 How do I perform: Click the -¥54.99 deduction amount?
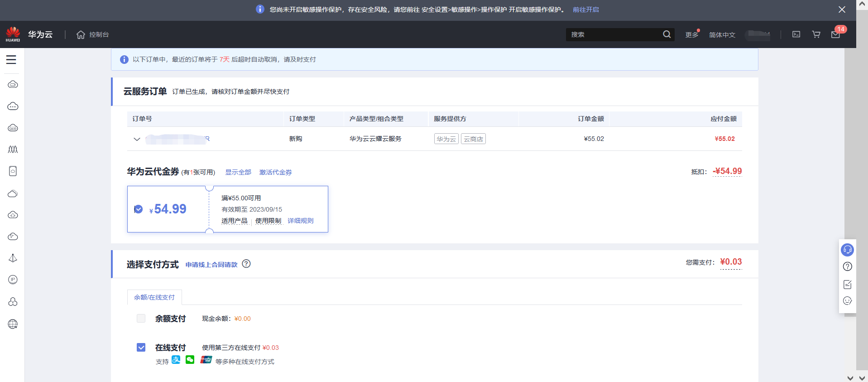pos(727,171)
